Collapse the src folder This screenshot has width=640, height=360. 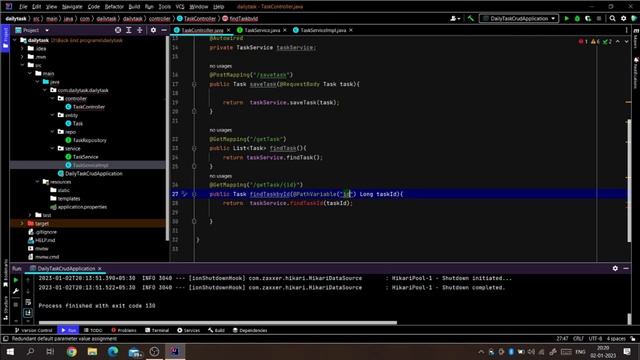coord(22,65)
